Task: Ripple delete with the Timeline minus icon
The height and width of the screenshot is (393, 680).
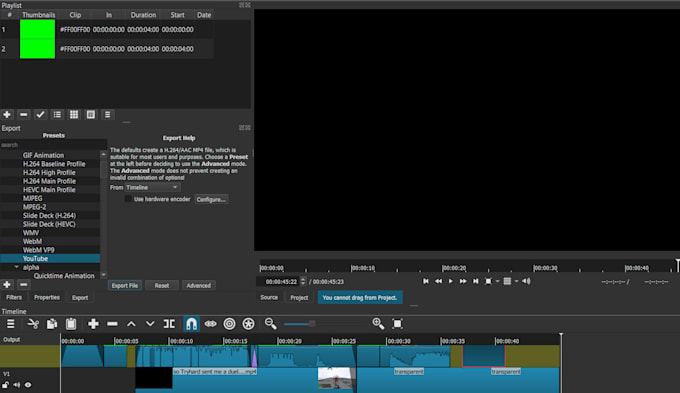Action: [x=112, y=324]
